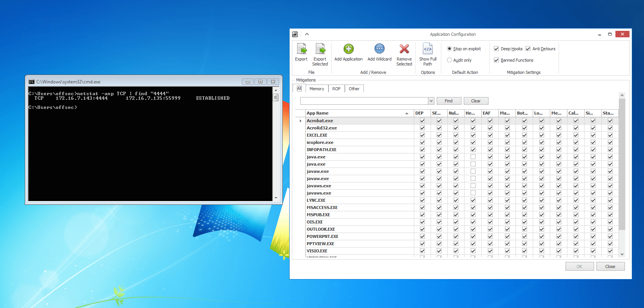Screen dimensions: 644x308
Task: Click the quick access icon in title bar
Action: point(295,34)
